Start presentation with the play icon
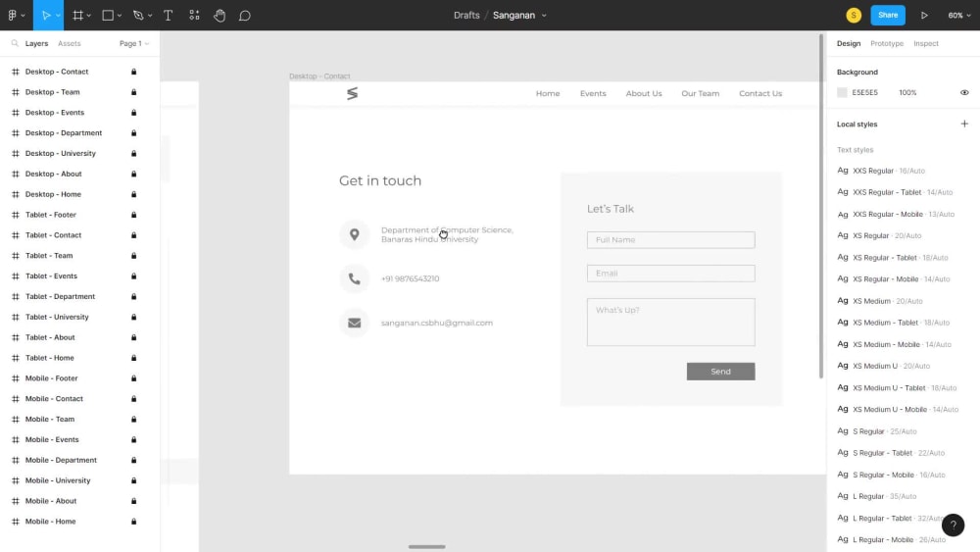 924,15
